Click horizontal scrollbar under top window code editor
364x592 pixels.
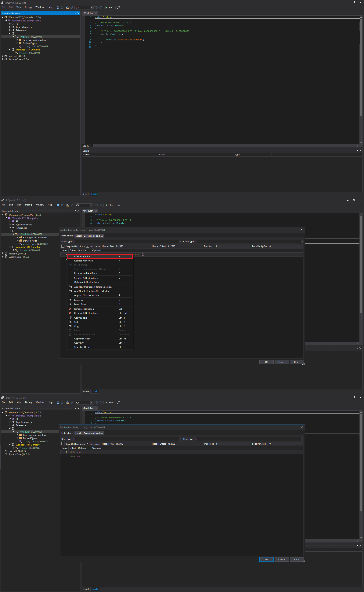226,146
